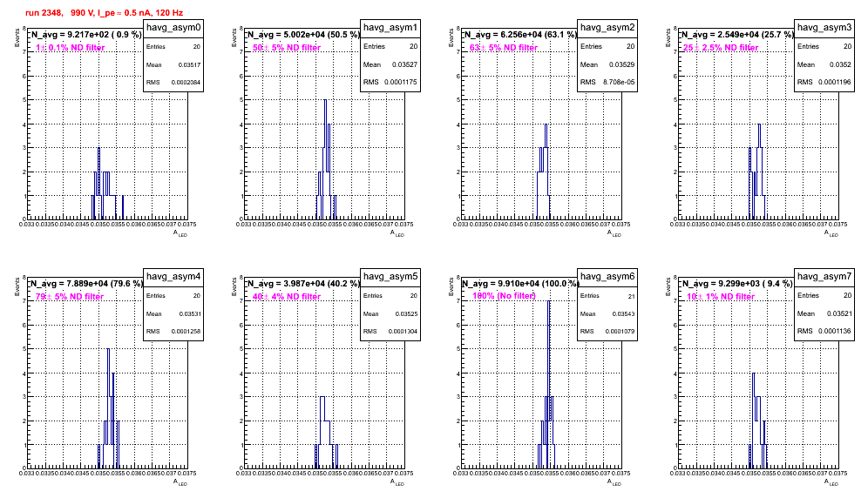Select the havg_asym0 stats box title

(173, 27)
